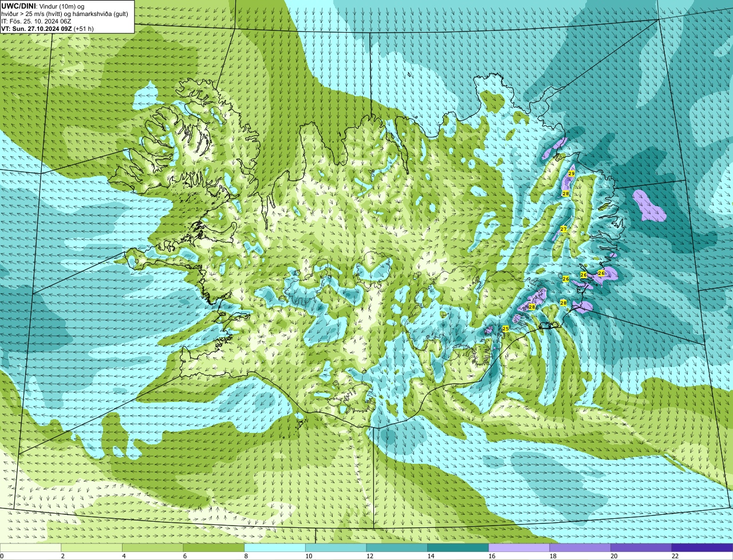Click the 8–10 m/s light cyan legend swatch

click(275, 547)
